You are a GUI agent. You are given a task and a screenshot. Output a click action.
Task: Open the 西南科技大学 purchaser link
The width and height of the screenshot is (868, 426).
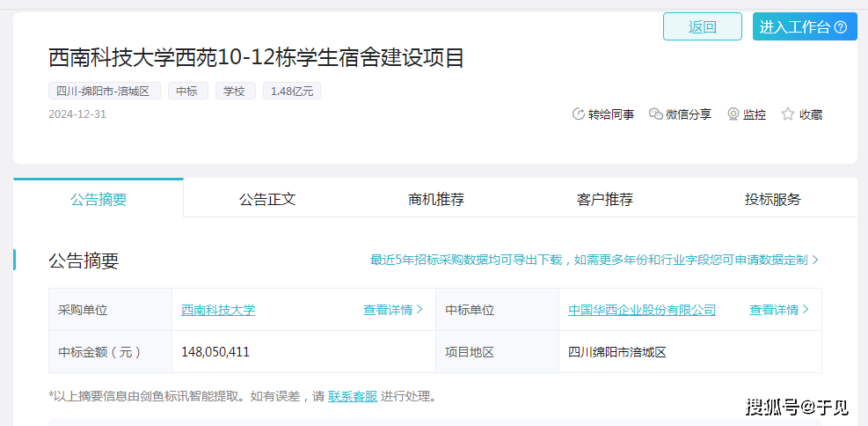point(218,310)
